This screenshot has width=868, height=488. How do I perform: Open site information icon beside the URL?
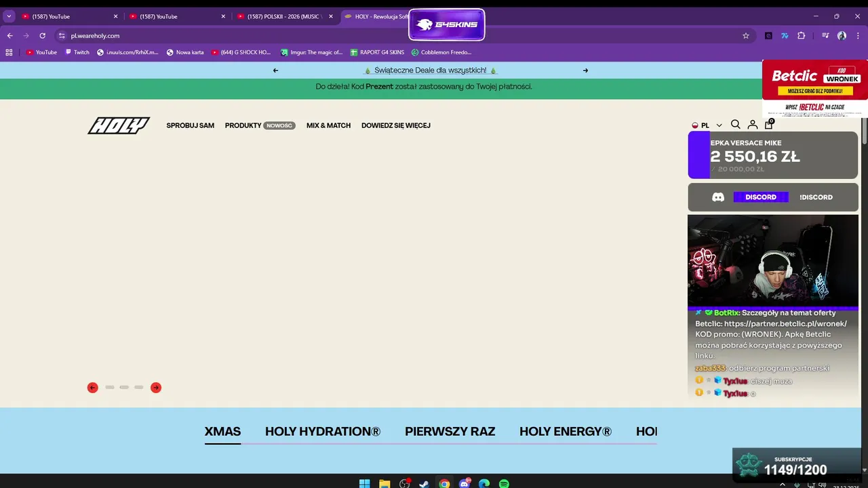click(62, 35)
